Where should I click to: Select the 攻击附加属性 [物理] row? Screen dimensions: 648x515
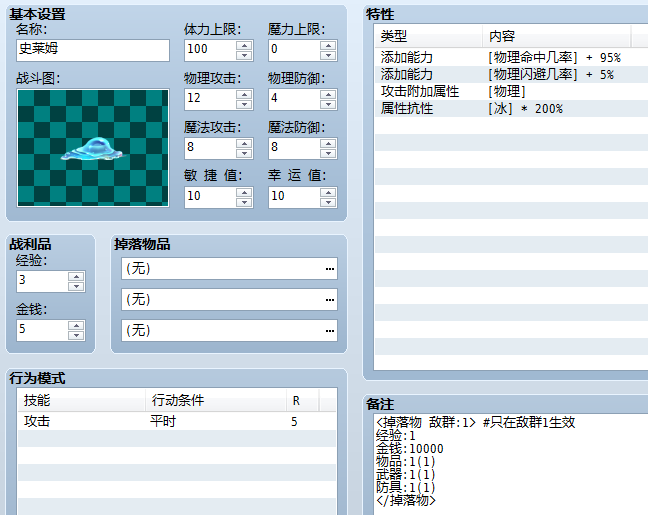[511, 91]
